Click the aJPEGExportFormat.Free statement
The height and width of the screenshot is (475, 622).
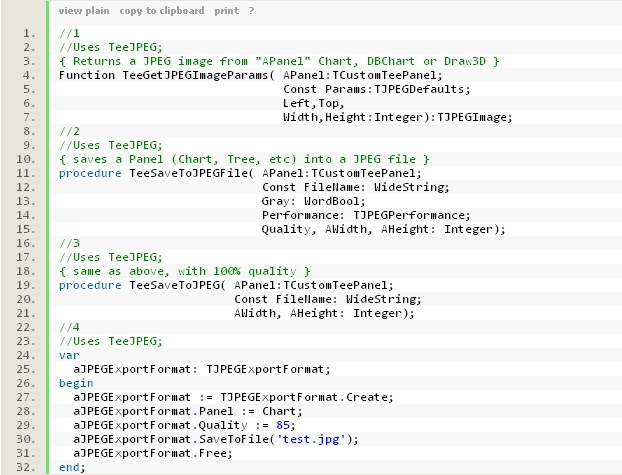point(152,453)
